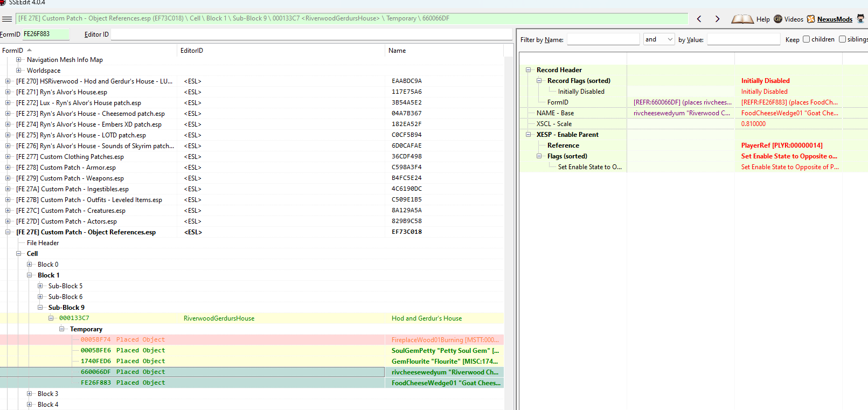Open the Help book icon
Viewport: 868px width, 410px height.
[x=742, y=19]
